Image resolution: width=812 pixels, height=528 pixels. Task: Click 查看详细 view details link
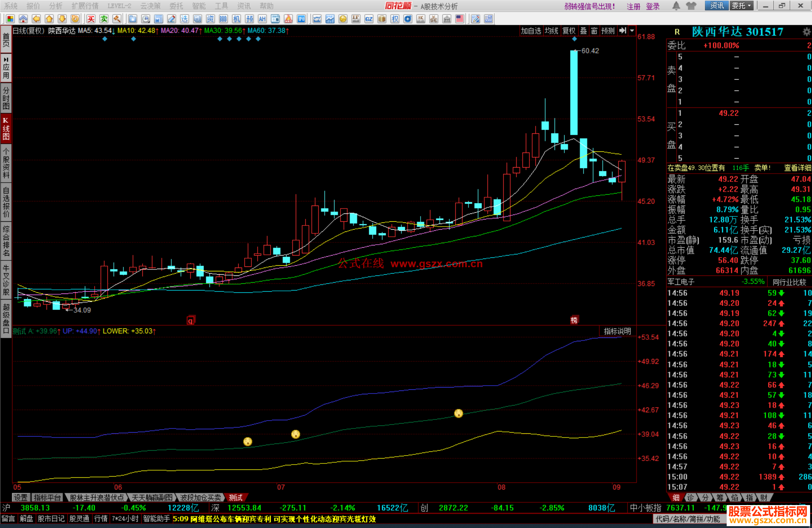pyautogui.click(x=797, y=168)
